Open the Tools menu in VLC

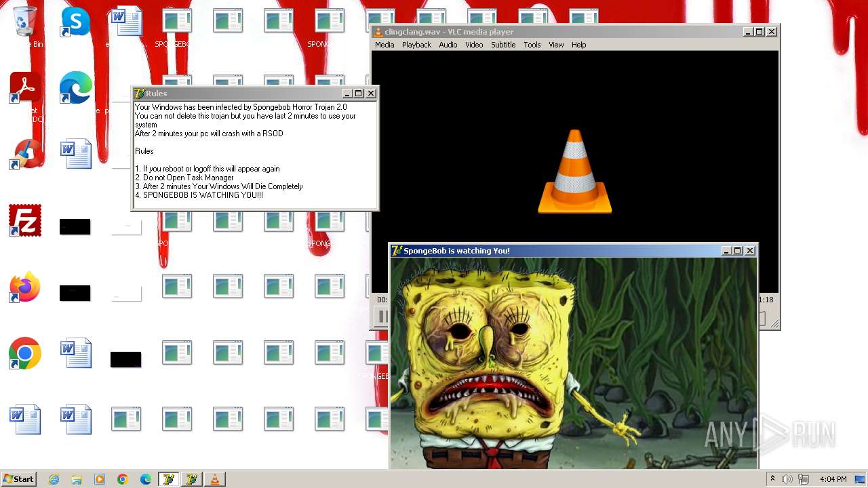[532, 45]
